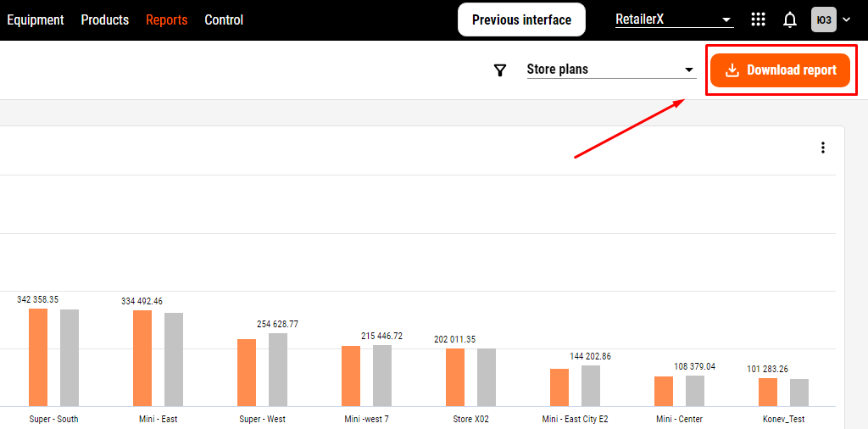
Task: Expand the Store plans dropdown
Action: click(x=611, y=70)
